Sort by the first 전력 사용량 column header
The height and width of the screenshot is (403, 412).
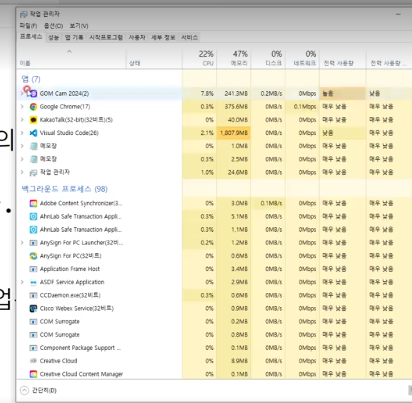point(343,58)
